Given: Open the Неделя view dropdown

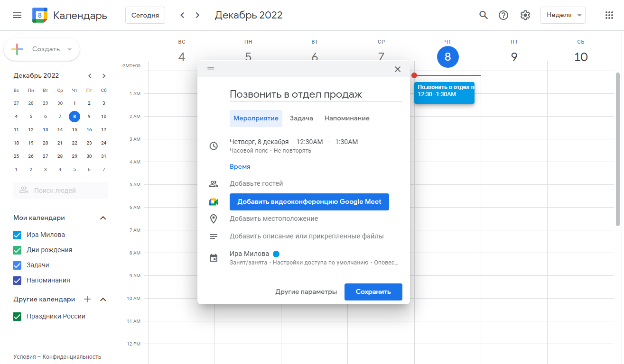Looking at the screenshot, I should click(563, 15).
